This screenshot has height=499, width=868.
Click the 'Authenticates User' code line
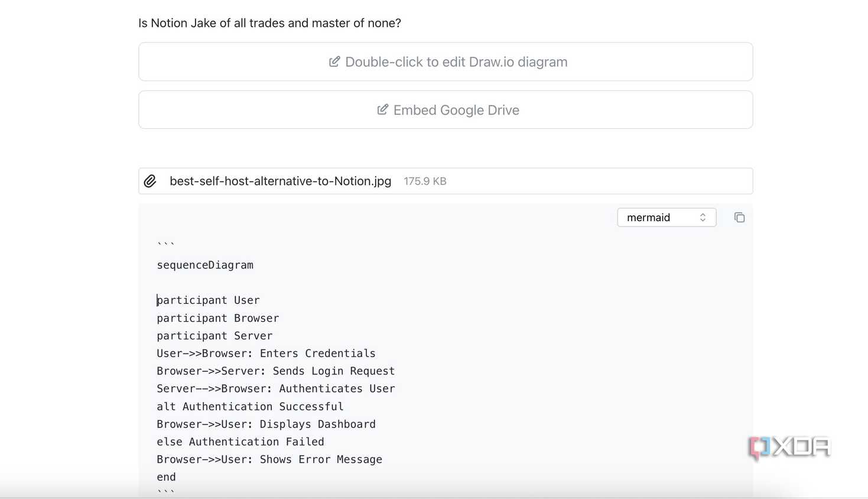pos(276,388)
